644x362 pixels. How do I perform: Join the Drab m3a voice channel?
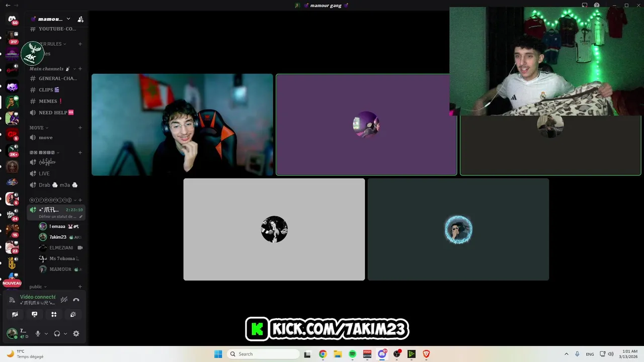coord(56,185)
